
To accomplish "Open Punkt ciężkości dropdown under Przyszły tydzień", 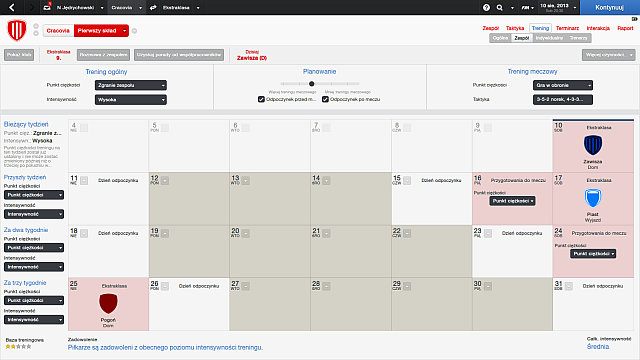I will pyautogui.click(x=34, y=195).
